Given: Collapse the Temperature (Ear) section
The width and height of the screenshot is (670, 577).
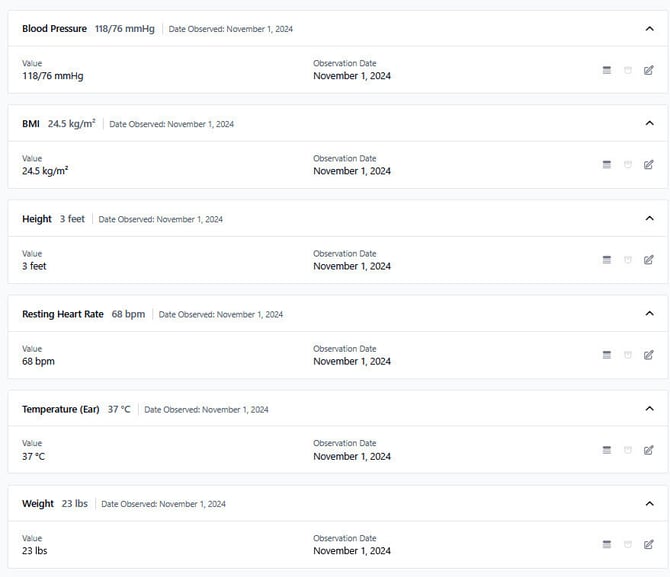Looking at the screenshot, I should coord(650,409).
